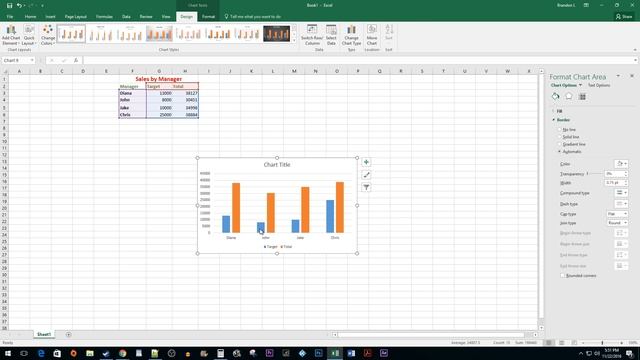Click the Chart Elements plus button

(x=366, y=162)
